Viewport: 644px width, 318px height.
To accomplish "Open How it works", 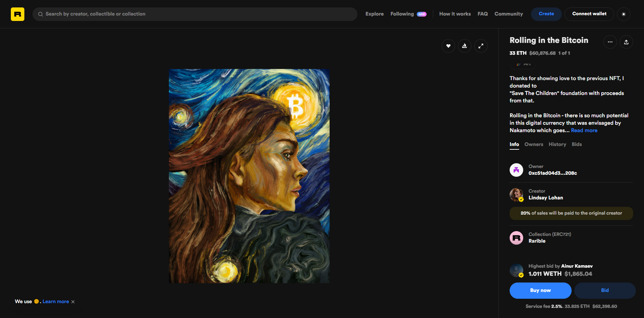I will click(455, 14).
